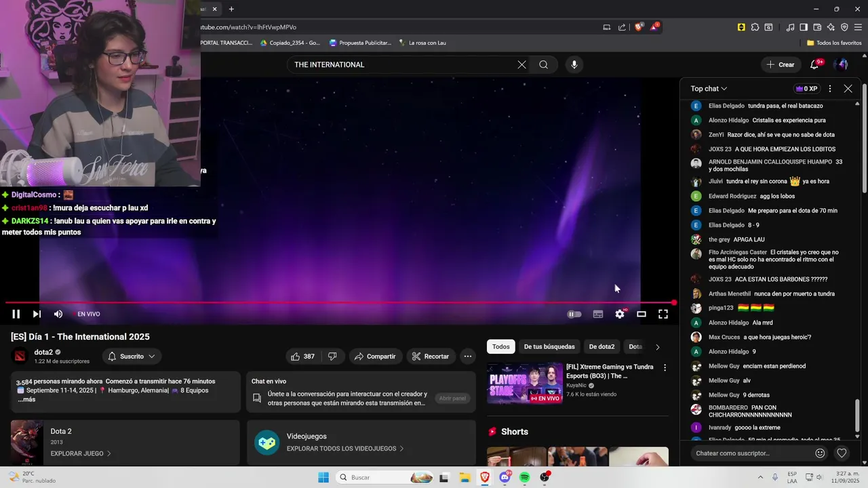The image size is (868, 488).
Task: Enter fullscreen mode
Action: click(663, 314)
